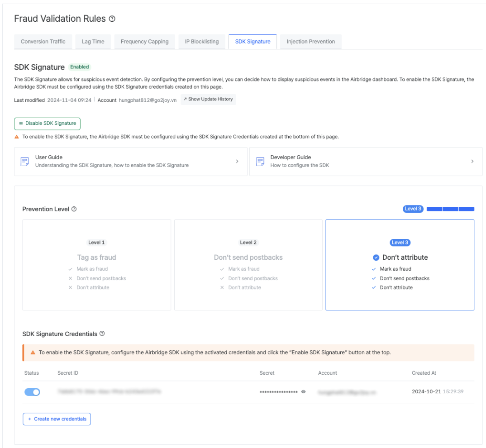
Task: Reveal secret using the eye icon
Action: tap(303, 392)
